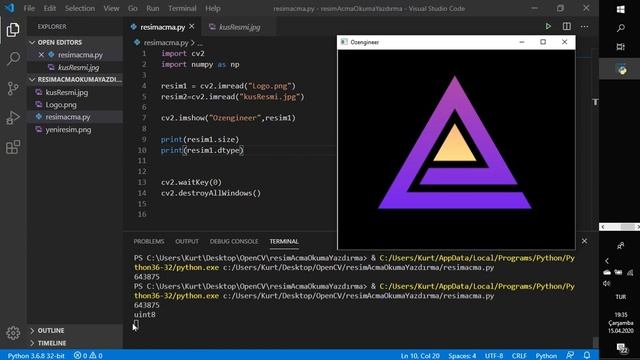Viewport: 640px width, 360px height.
Task: Click the VS Code logo icon
Action: (x=10, y=8)
